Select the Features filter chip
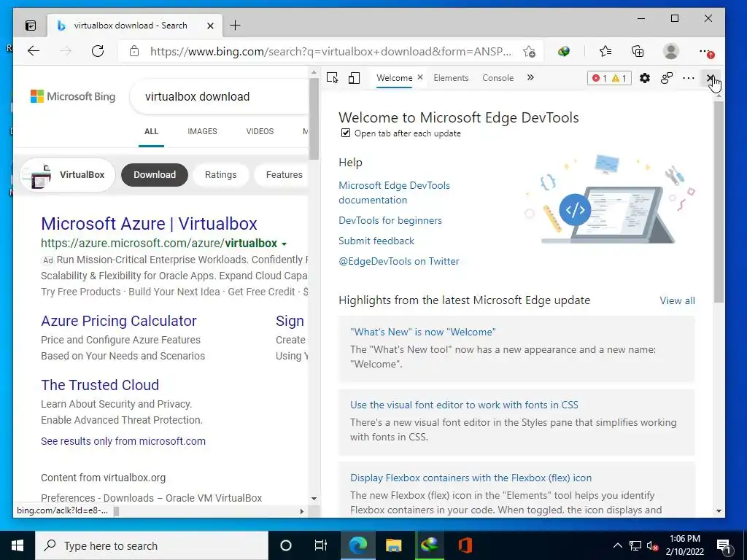This screenshot has height=560, width=747. [x=284, y=175]
